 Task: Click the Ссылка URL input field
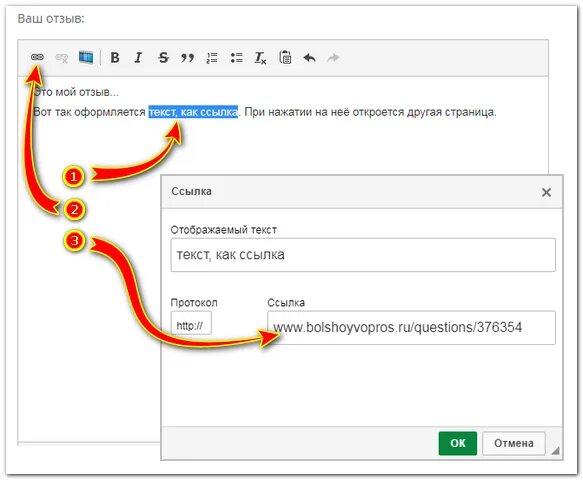click(x=411, y=328)
